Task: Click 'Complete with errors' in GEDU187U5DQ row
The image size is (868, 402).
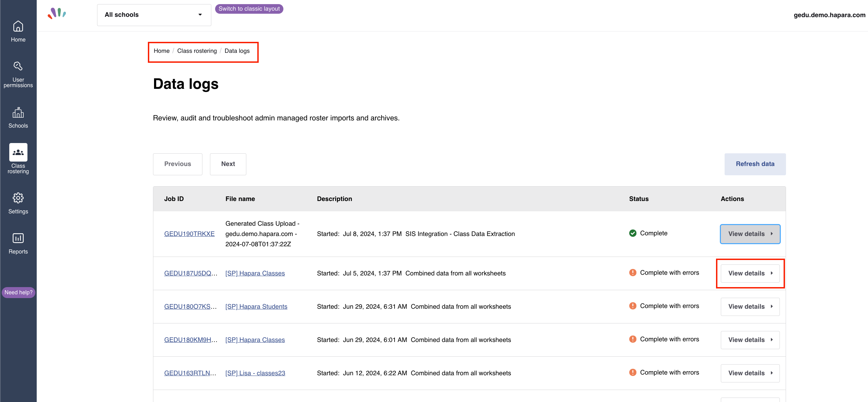Action: (670, 273)
